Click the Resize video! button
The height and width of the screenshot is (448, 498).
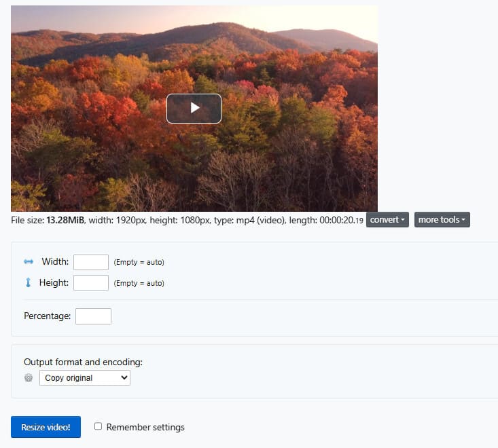tap(46, 427)
